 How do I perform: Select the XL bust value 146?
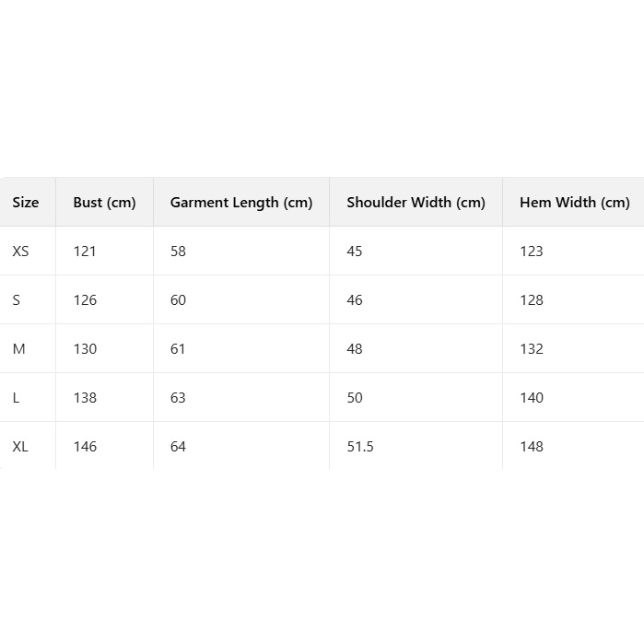pyautogui.click(x=85, y=447)
